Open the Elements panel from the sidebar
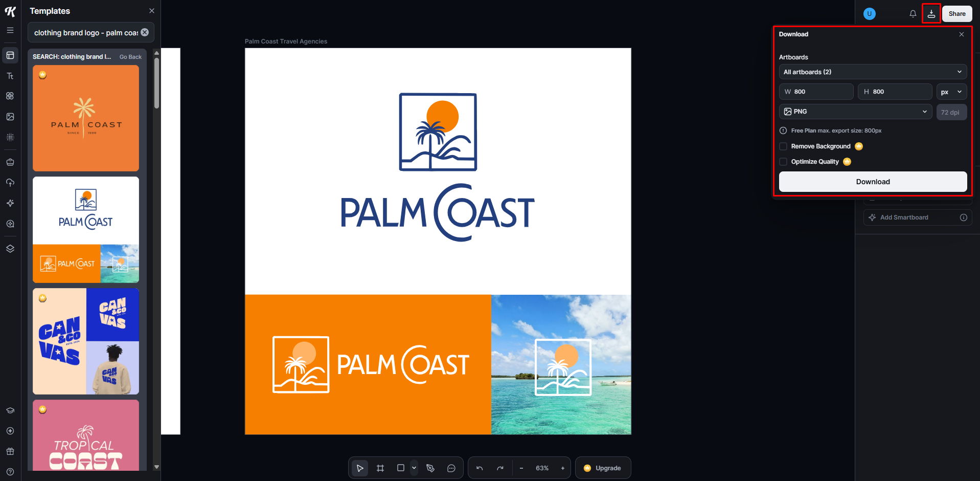Image resolution: width=980 pixels, height=481 pixels. tap(10, 96)
